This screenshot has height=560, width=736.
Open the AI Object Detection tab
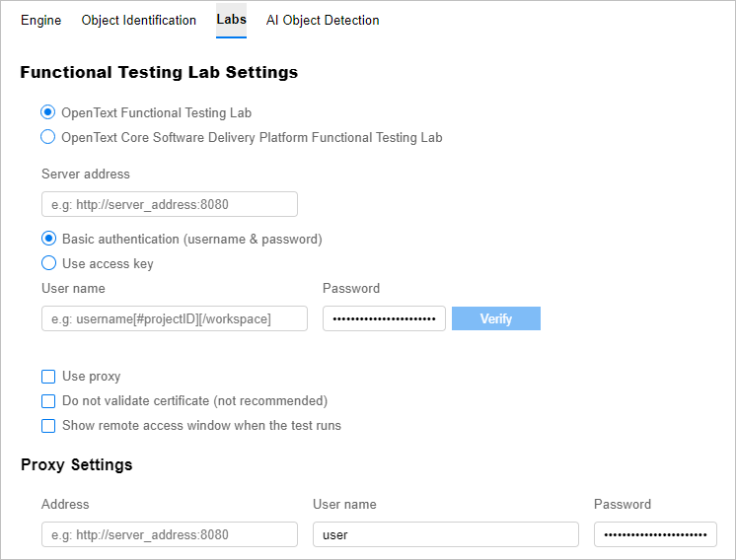click(x=322, y=20)
